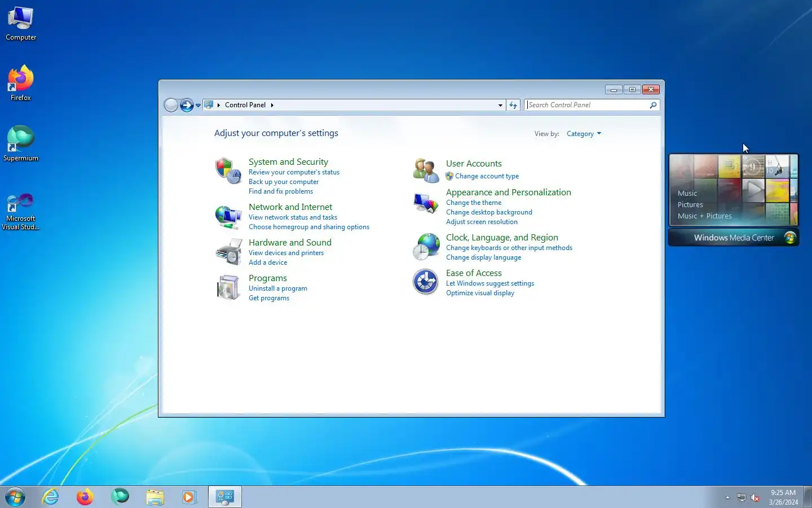Click the search magnifier icon in Control Panel
Screen dimensions: 812x508
653,105
